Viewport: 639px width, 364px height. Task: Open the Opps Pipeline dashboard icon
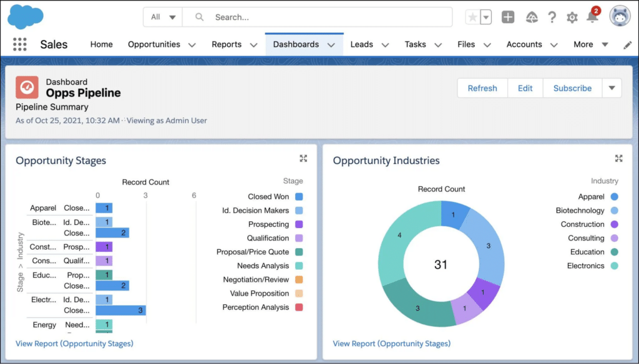coord(27,87)
